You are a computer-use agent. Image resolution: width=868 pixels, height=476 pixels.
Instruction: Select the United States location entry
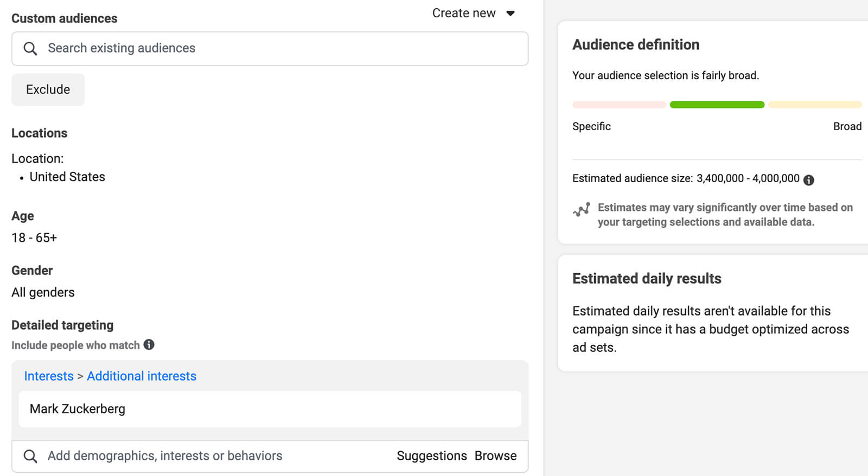coord(67,177)
